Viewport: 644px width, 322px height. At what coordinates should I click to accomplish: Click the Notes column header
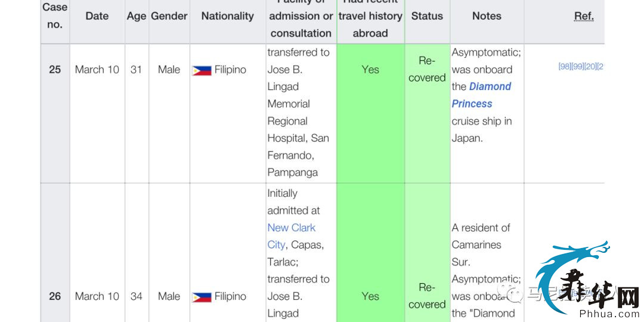[x=487, y=16]
